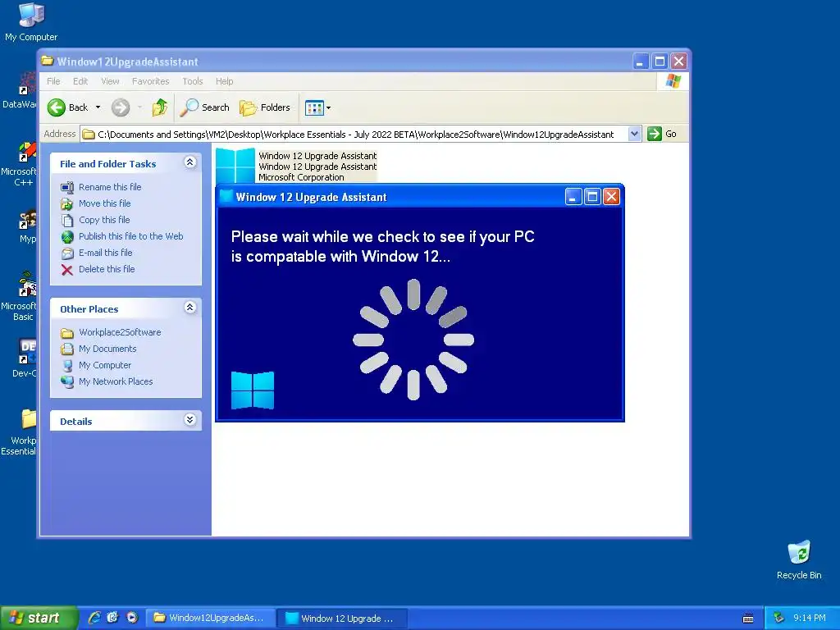The height and width of the screenshot is (630, 840).
Task: Switch to Window 12 Upgrade taskbar button
Action: (x=343, y=619)
